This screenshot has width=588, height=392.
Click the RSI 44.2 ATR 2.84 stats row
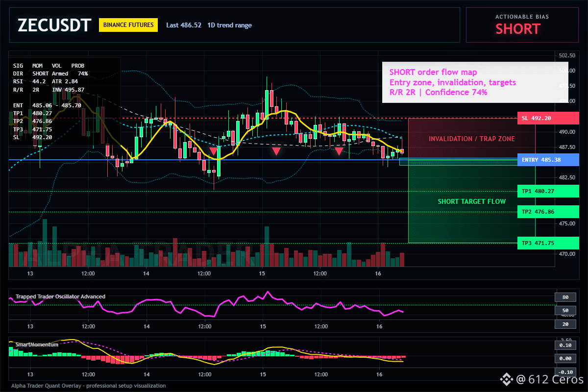click(x=45, y=81)
